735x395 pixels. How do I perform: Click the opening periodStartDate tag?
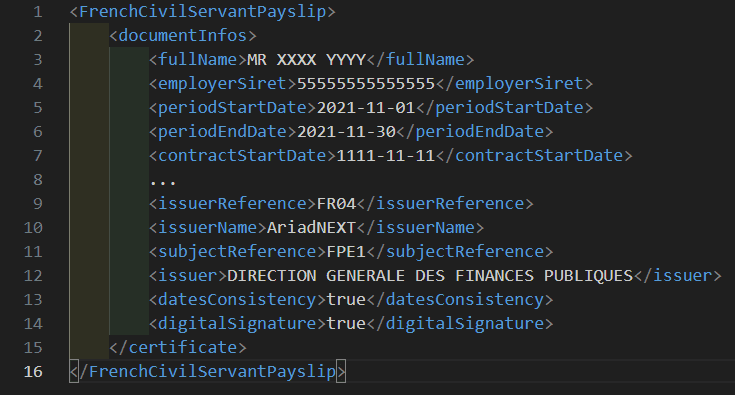232,108
